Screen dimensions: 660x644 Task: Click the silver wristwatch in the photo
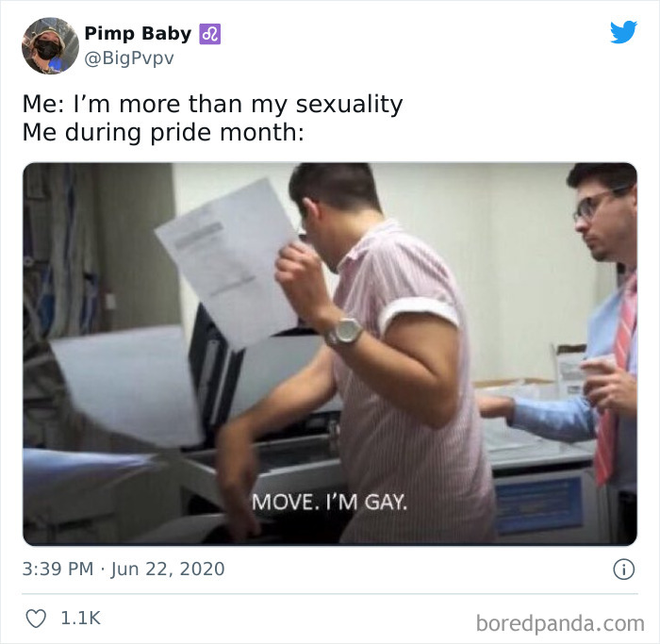[344, 332]
